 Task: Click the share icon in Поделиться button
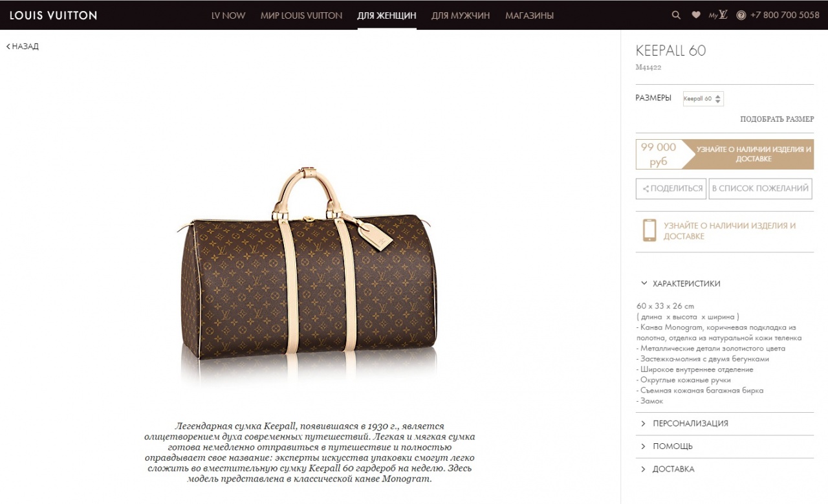click(646, 189)
